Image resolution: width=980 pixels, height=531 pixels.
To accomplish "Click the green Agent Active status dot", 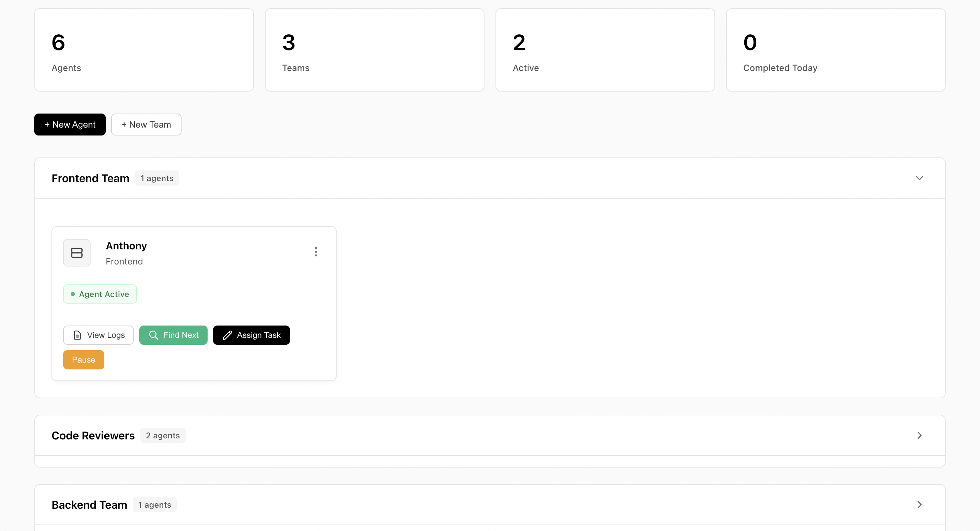I will [73, 294].
